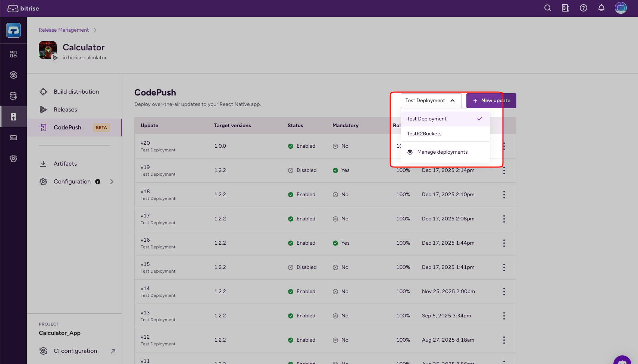Open the v19 row actions menu
This screenshot has width=638, height=364.
click(x=504, y=170)
